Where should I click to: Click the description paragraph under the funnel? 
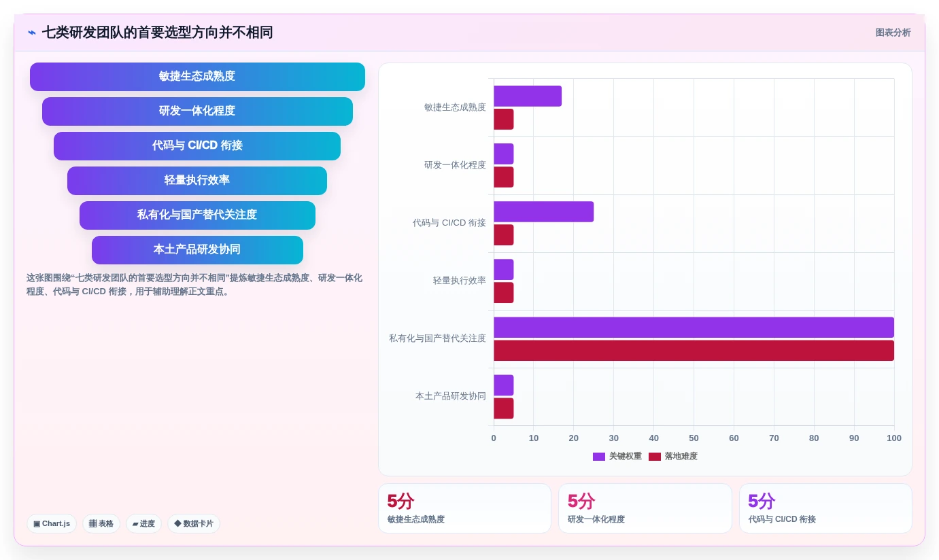coord(194,285)
